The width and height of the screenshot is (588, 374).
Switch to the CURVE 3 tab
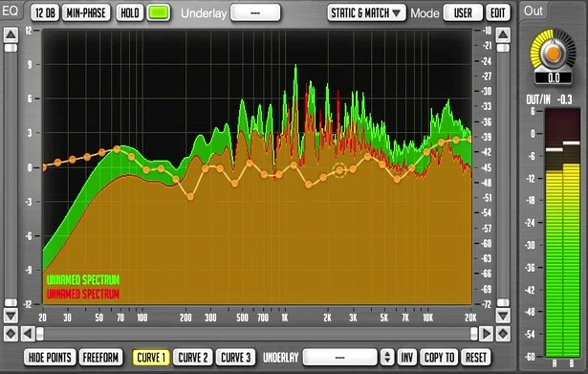click(x=235, y=357)
